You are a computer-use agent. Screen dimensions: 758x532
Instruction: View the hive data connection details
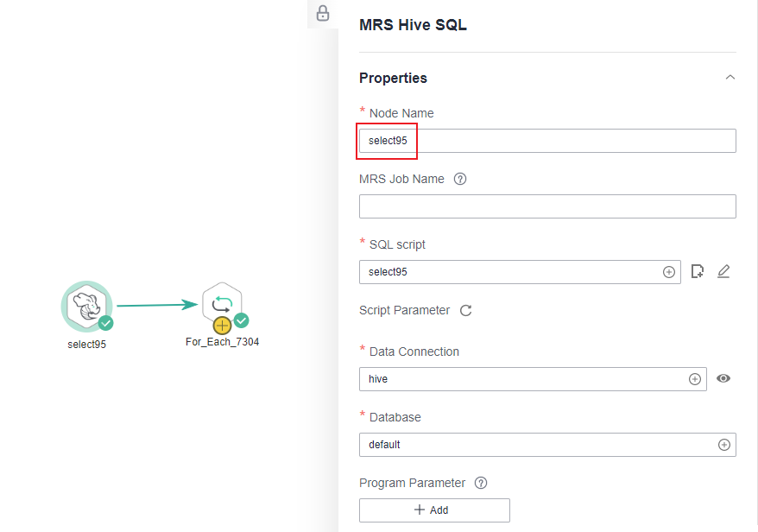pos(723,378)
